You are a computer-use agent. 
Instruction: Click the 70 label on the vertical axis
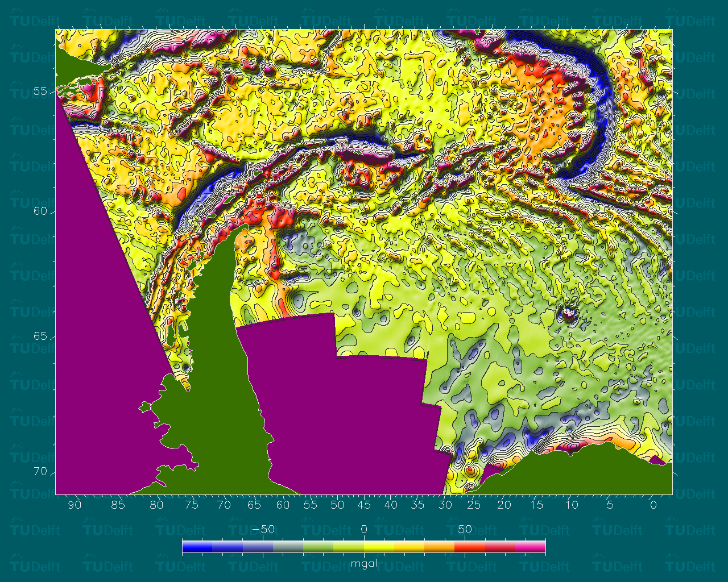coord(42,472)
